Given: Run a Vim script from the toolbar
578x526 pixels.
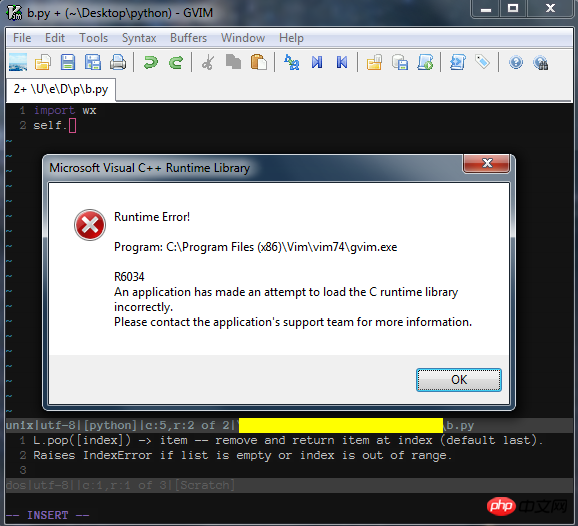Looking at the screenshot, I should click(x=425, y=62).
